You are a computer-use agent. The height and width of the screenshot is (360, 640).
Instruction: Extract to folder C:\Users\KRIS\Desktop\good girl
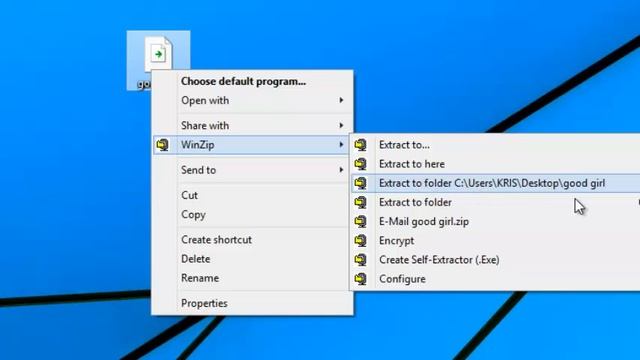[x=496, y=183]
